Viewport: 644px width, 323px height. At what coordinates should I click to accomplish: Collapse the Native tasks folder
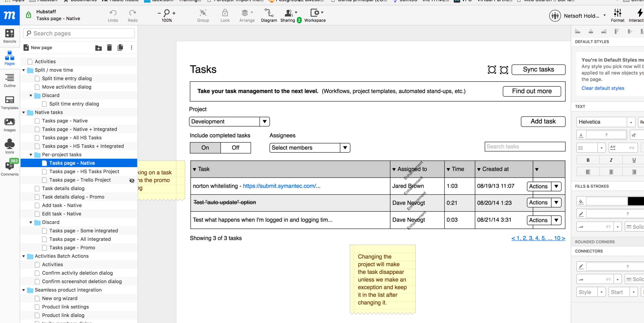pos(24,112)
